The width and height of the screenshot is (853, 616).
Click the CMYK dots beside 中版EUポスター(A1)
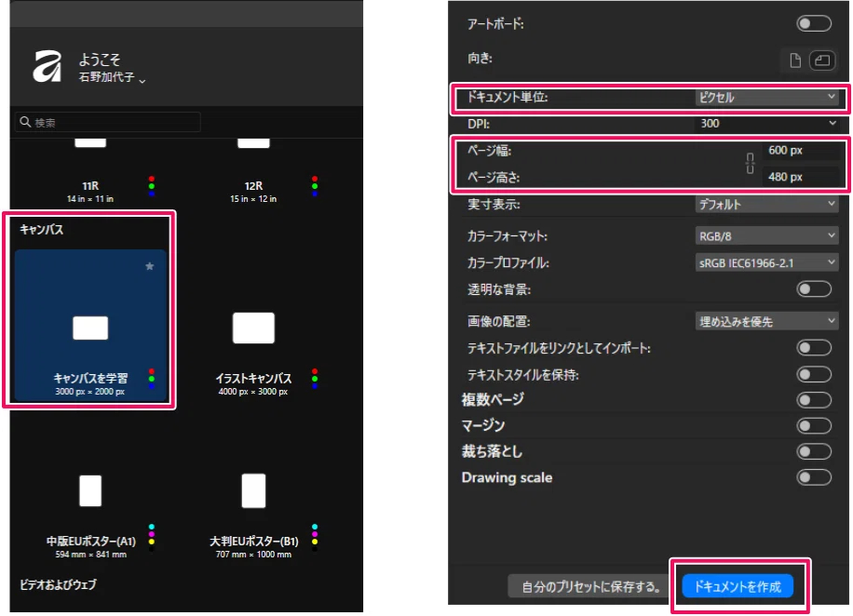coord(152,538)
